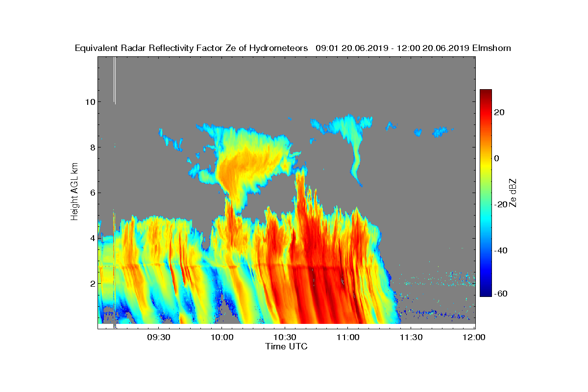Click the height tick label '2'

(92, 283)
